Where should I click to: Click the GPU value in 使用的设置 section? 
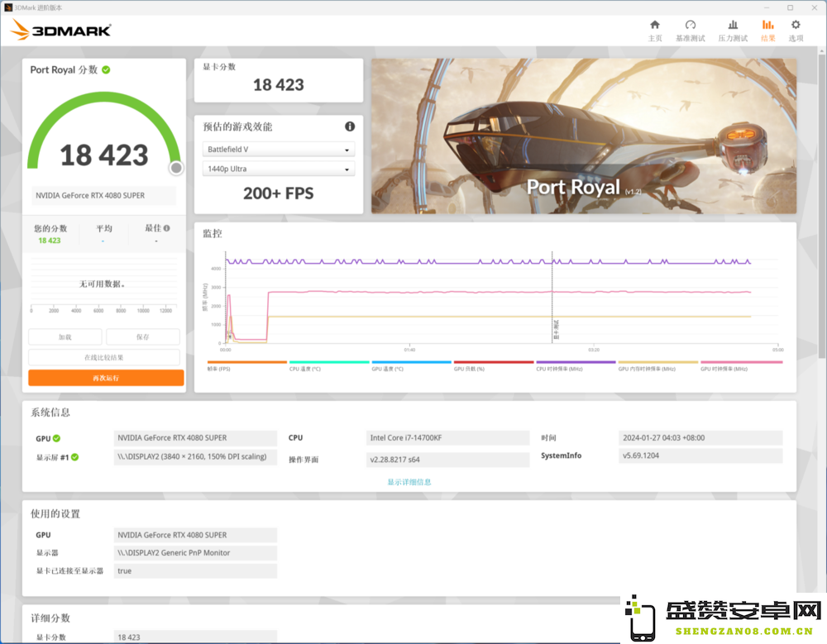pyautogui.click(x=195, y=535)
